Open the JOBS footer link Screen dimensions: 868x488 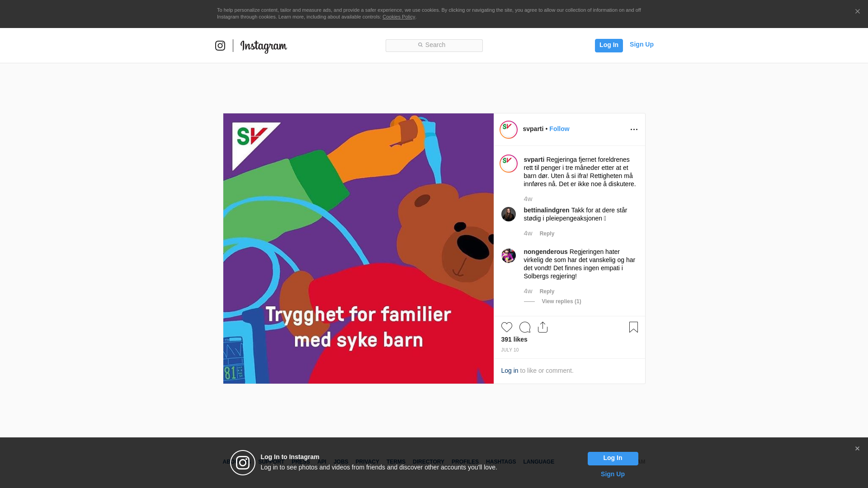tap(341, 462)
